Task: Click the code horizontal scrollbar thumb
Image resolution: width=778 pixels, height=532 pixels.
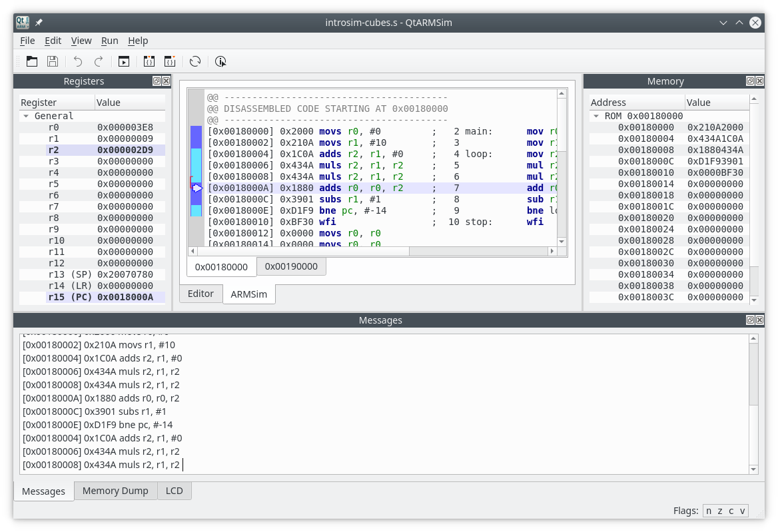Action: tap(304, 252)
